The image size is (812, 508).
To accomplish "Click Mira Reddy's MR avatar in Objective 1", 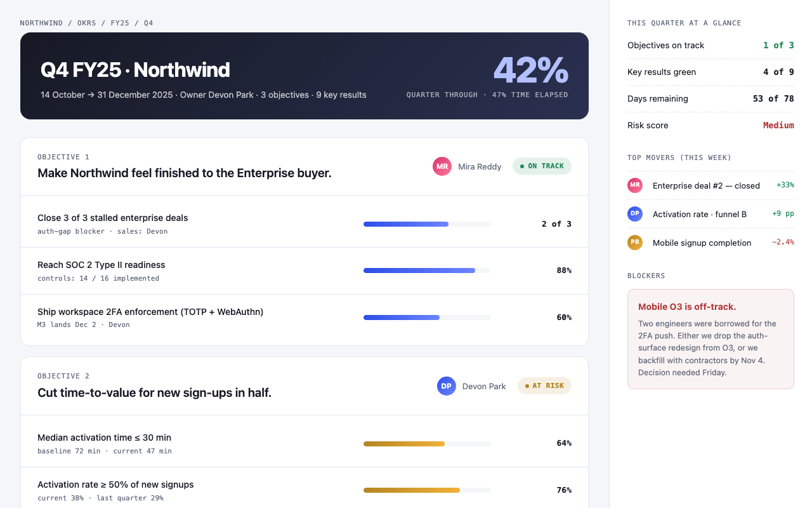I will coord(442,166).
